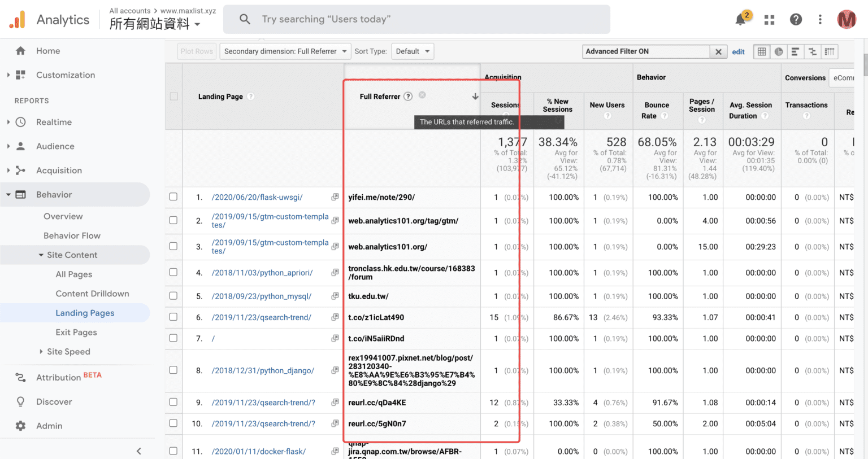Open landing page /2018/11/03/python_apriori/ link
The height and width of the screenshot is (459, 868).
point(262,273)
